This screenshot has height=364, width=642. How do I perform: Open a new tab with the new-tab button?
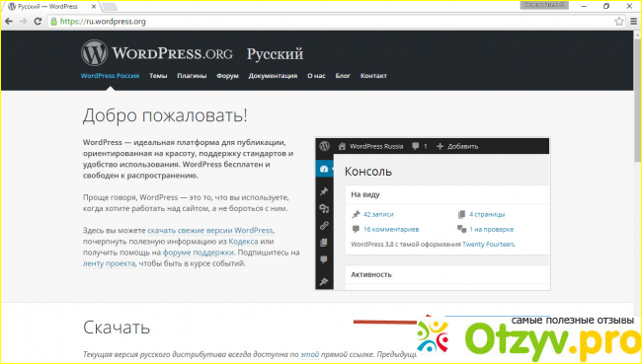[x=110, y=7]
